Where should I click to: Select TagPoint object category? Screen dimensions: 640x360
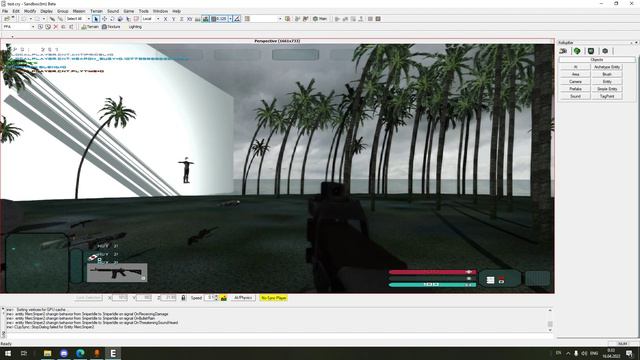tap(607, 96)
